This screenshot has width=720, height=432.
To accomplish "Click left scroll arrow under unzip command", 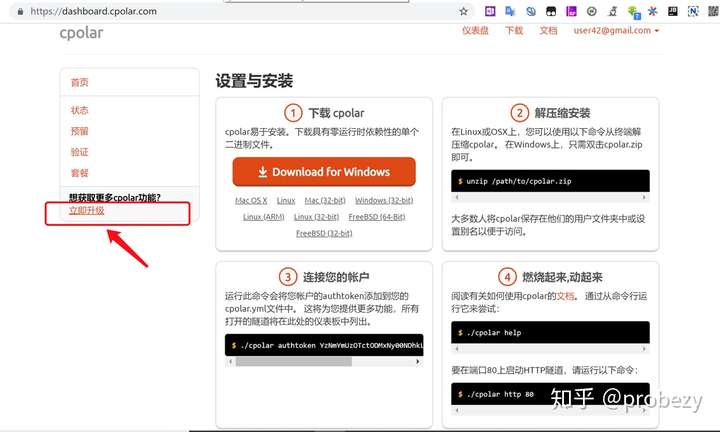I will 456,197.
